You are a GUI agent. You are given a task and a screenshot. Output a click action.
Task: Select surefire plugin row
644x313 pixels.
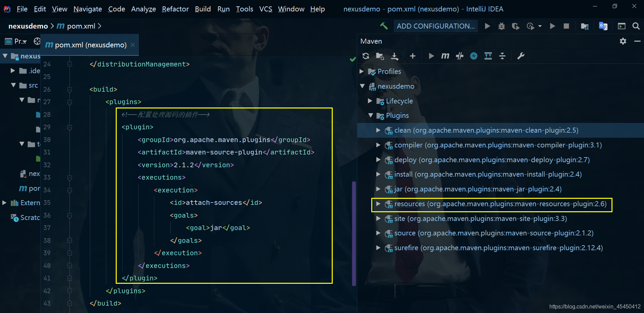pyautogui.click(x=500, y=248)
